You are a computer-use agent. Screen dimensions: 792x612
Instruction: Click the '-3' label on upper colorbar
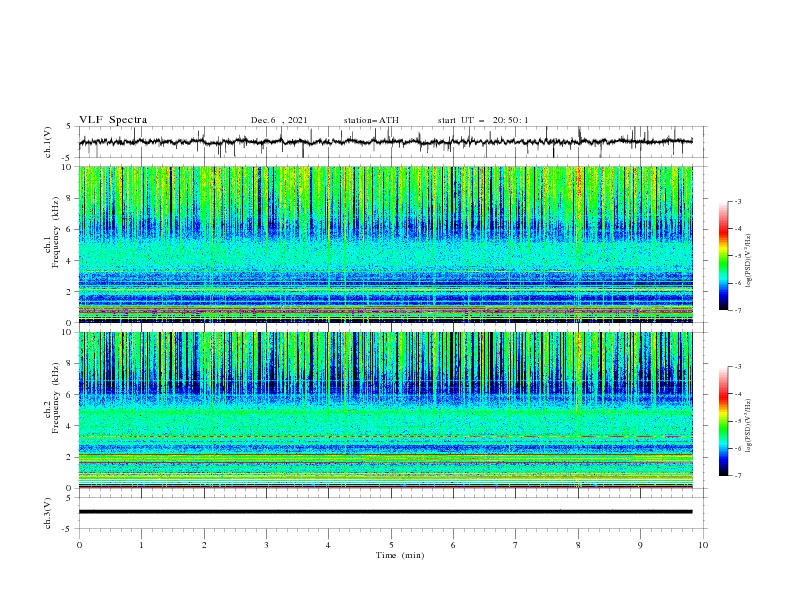pyautogui.click(x=737, y=201)
